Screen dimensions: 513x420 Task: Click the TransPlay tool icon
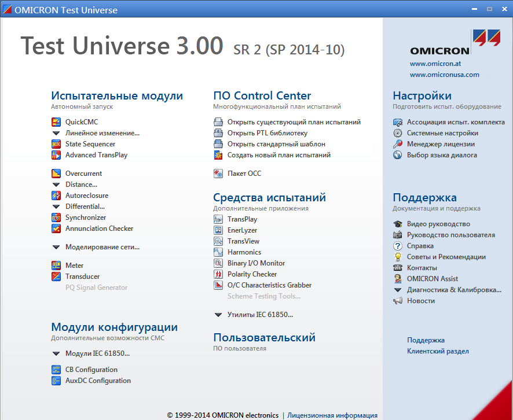click(x=218, y=219)
